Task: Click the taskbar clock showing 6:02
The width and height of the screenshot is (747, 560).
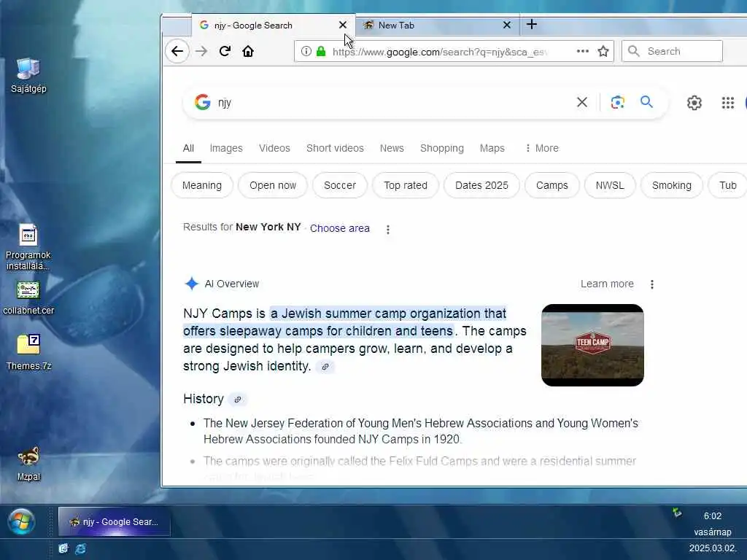Action: [x=712, y=516]
